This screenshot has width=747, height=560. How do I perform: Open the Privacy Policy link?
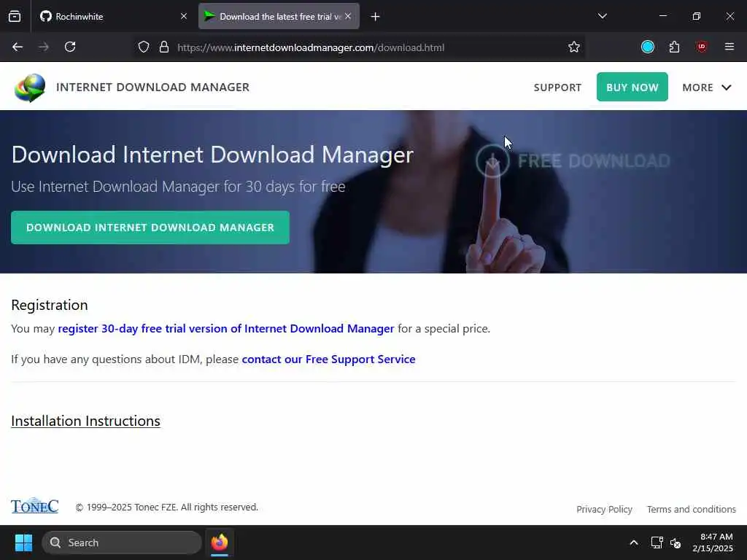604,510
